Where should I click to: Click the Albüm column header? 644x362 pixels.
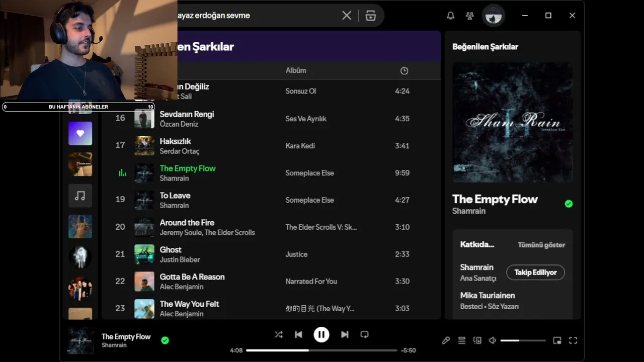296,70
